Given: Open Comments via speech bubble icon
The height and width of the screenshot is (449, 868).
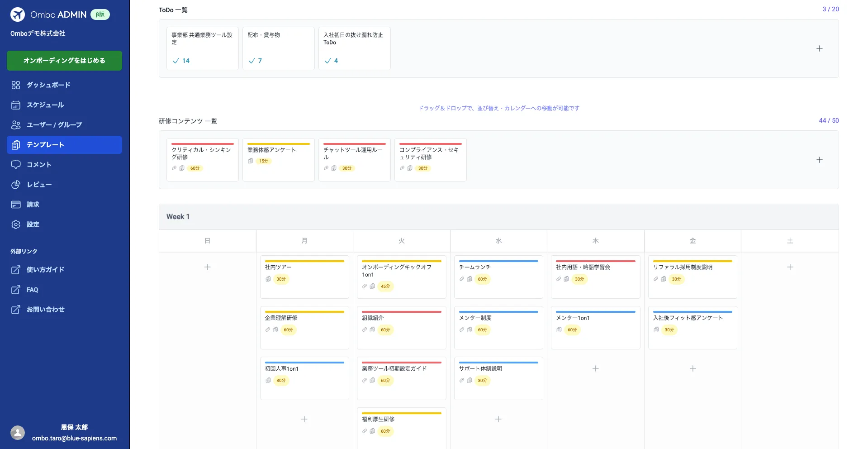Looking at the screenshot, I should 16,165.
